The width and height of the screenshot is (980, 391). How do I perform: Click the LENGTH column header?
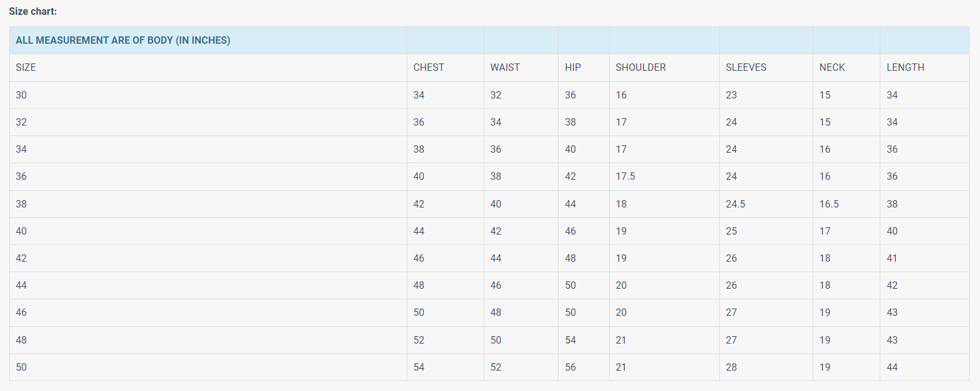pyautogui.click(x=905, y=68)
